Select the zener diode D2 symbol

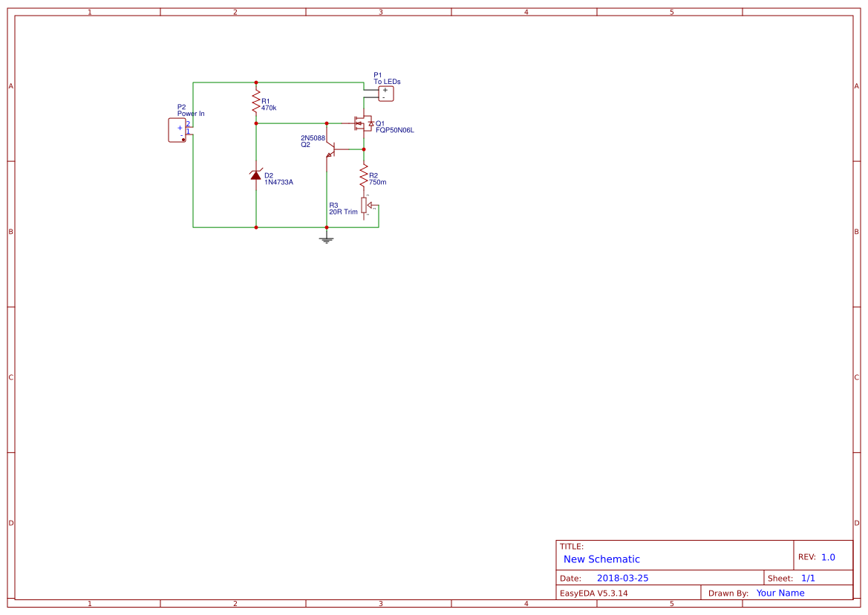[x=256, y=175]
